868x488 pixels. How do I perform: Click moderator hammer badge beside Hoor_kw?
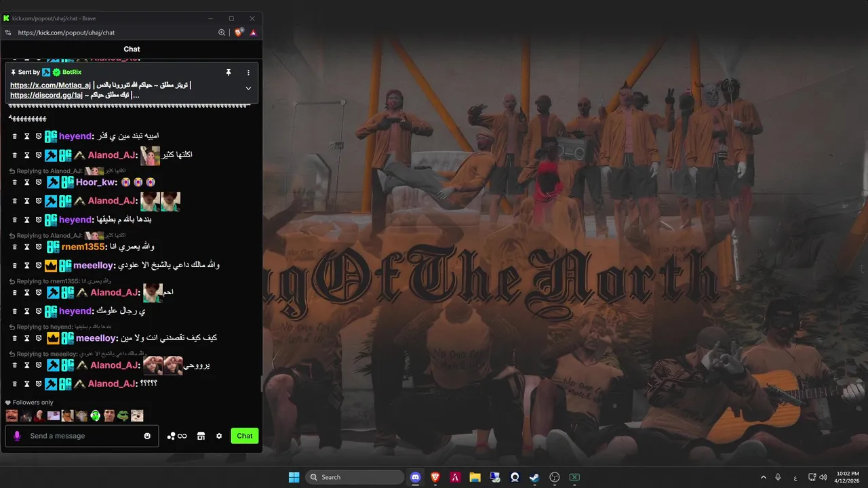[x=53, y=182]
